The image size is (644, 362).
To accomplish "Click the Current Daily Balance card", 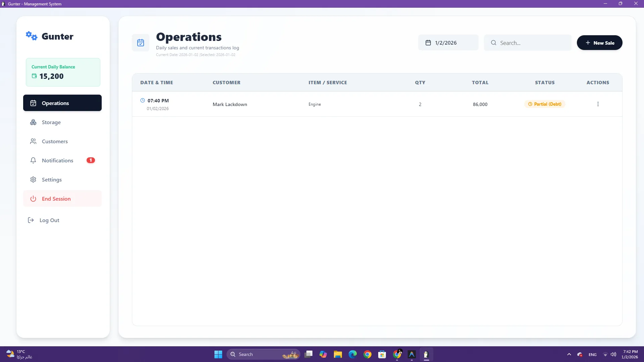I will [63, 72].
